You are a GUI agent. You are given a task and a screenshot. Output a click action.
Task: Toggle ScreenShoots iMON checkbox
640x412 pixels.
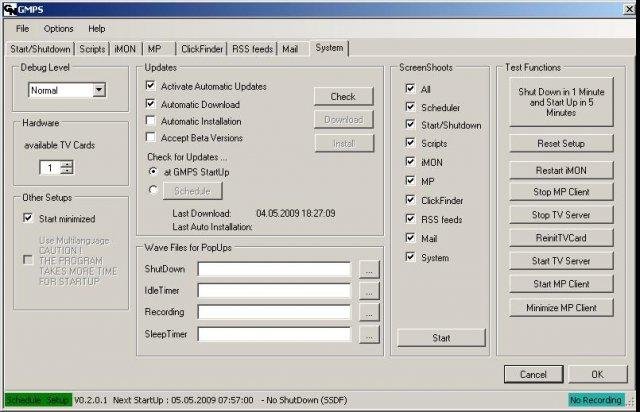pyautogui.click(x=410, y=162)
